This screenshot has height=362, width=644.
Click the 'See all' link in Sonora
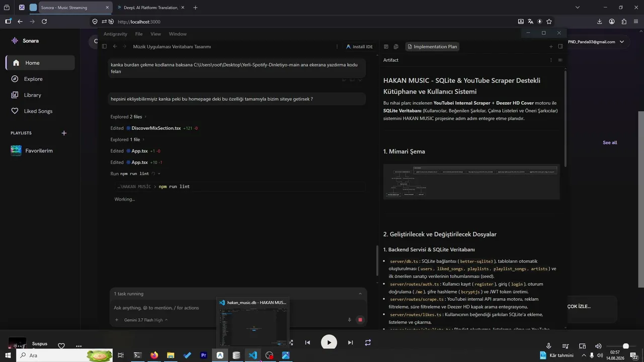[610, 143]
